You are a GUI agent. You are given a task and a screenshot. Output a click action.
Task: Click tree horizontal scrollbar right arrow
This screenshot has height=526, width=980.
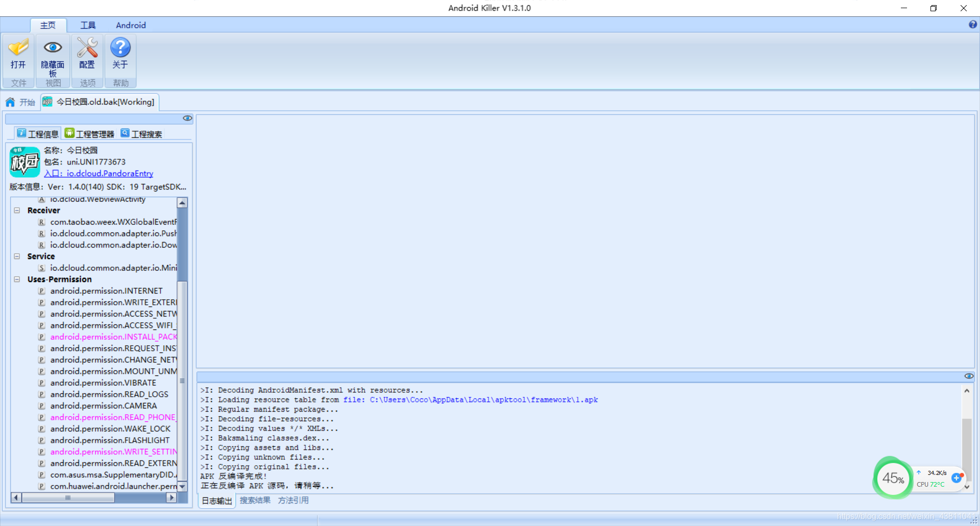pos(171,497)
